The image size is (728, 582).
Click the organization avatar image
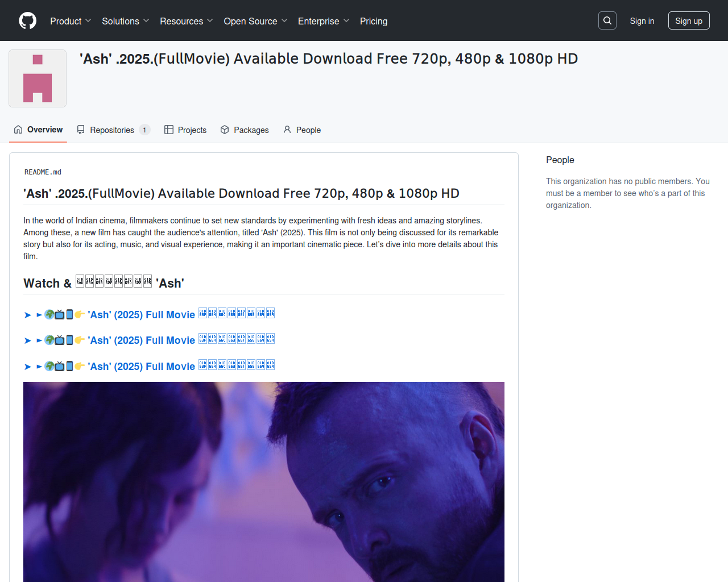pos(38,78)
